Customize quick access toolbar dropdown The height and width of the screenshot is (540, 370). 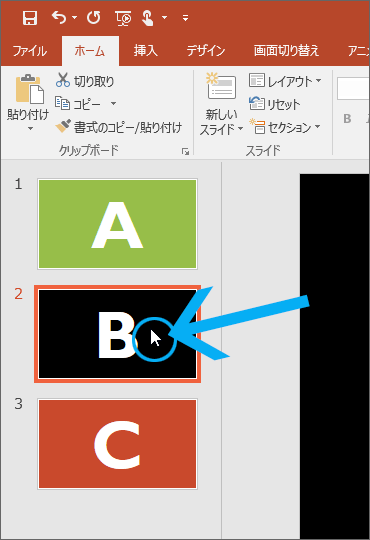(185, 18)
